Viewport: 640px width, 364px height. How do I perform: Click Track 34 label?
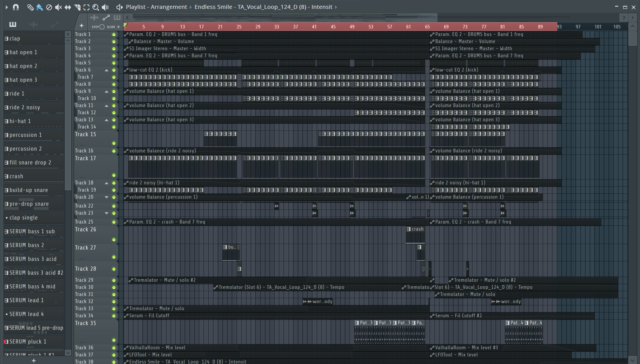pos(84,316)
